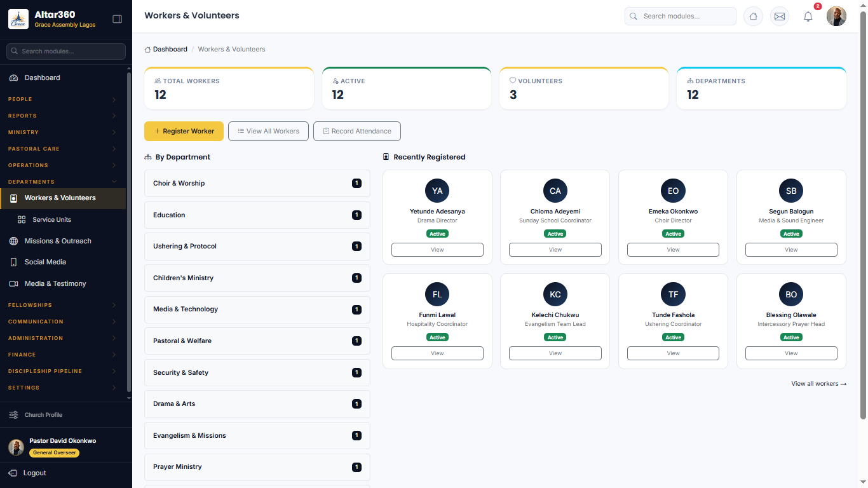Go to Dashboard in sidebar menu
Image resolution: width=868 pixels, height=488 pixels.
(x=63, y=78)
